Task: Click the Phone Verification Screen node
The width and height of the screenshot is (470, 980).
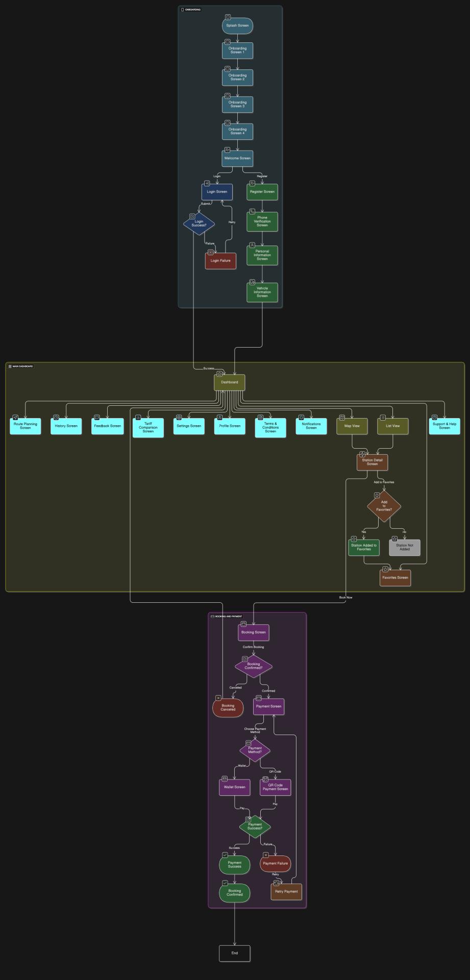Action: click(x=262, y=222)
